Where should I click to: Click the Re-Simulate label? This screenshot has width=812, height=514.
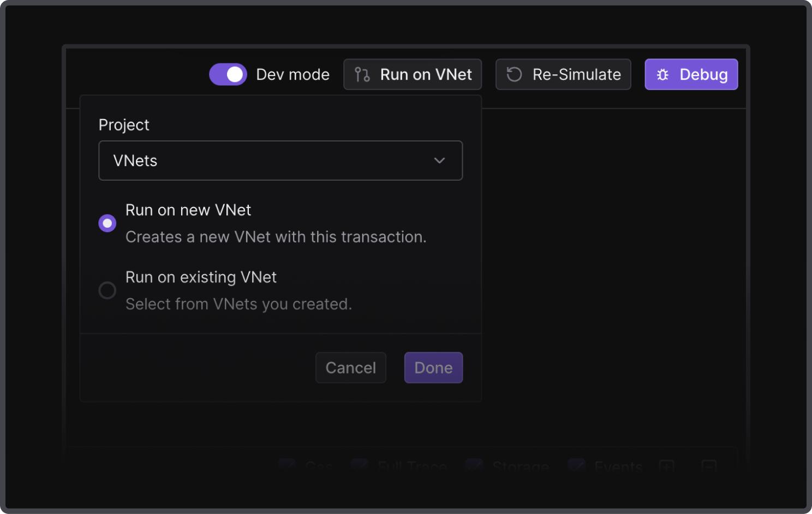point(576,74)
